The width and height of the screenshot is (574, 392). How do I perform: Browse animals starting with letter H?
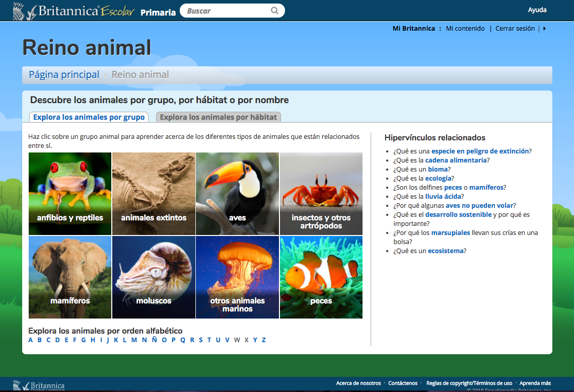click(x=93, y=340)
